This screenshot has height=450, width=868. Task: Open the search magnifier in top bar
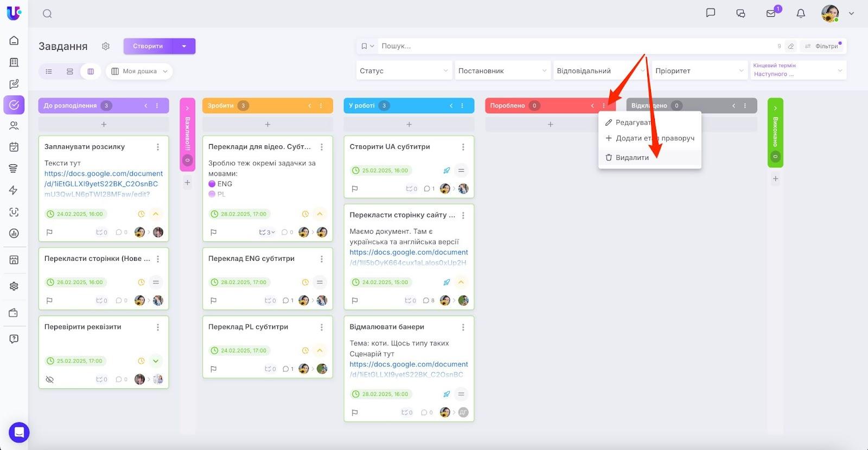coord(47,14)
